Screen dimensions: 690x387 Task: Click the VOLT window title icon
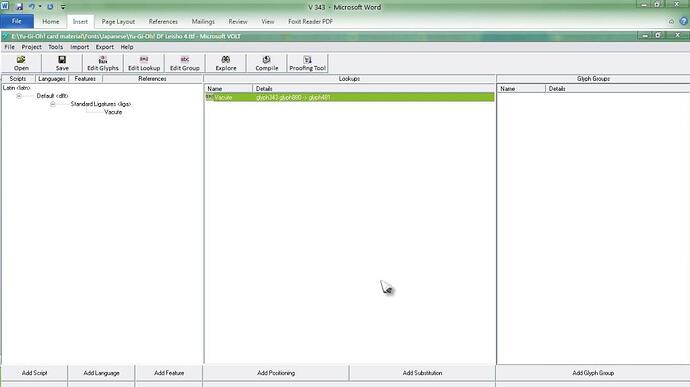6,36
